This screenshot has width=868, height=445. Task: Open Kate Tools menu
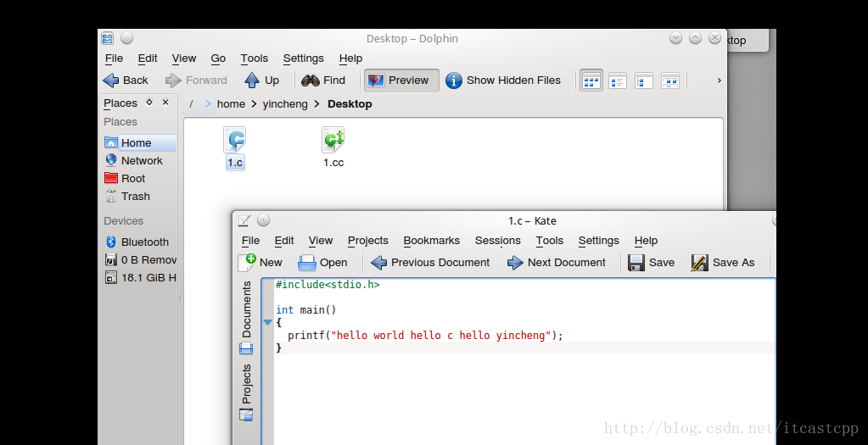click(x=550, y=241)
